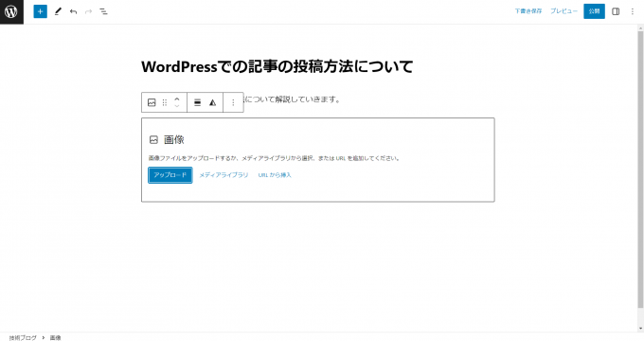
Task: Click the 画像 block placeholder heading
Action: [173, 139]
